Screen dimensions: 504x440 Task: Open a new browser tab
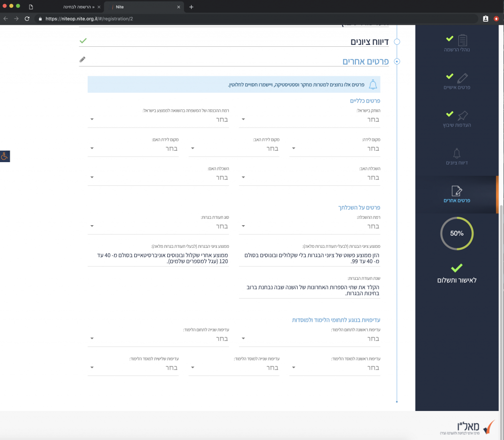point(191,7)
